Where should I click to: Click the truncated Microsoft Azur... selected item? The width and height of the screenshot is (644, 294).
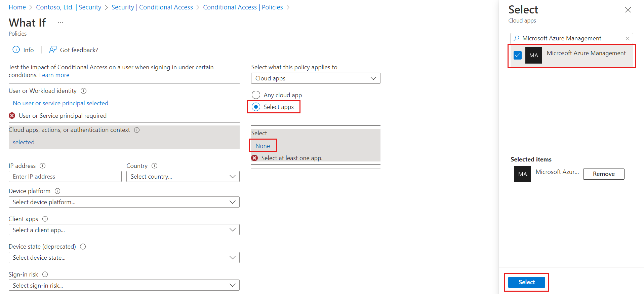click(557, 172)
